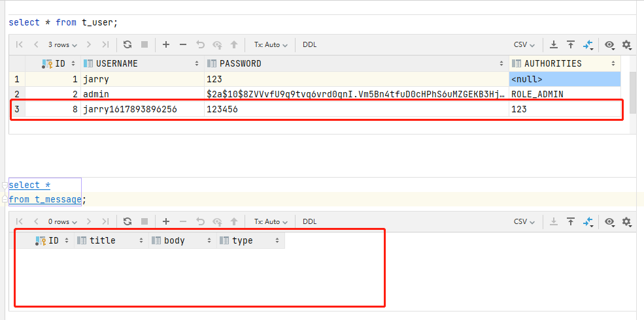
Task: Add a row to t_user table
Action: point(166,44)
